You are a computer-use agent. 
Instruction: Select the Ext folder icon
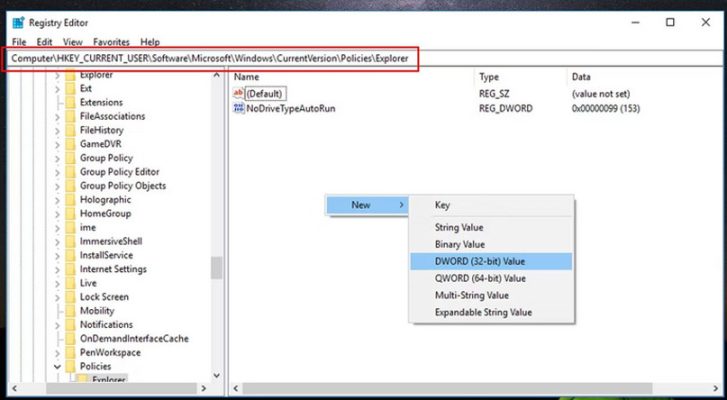click(x=70, y=89)
